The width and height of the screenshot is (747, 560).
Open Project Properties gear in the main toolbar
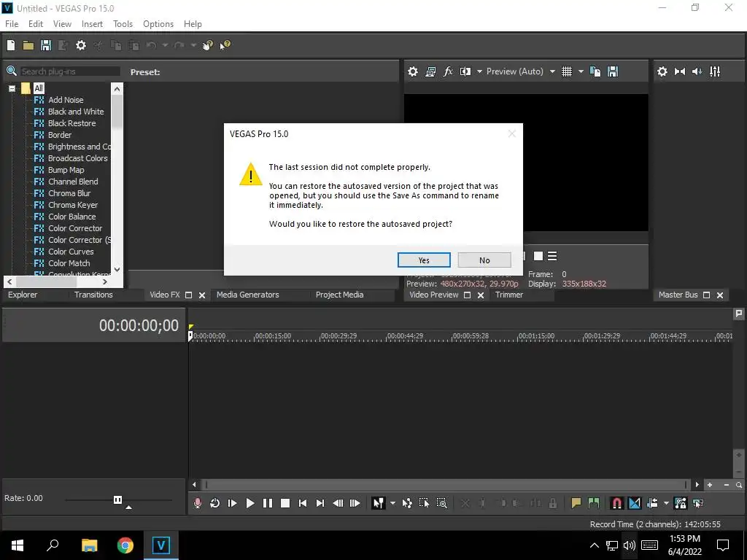(81, 45)
